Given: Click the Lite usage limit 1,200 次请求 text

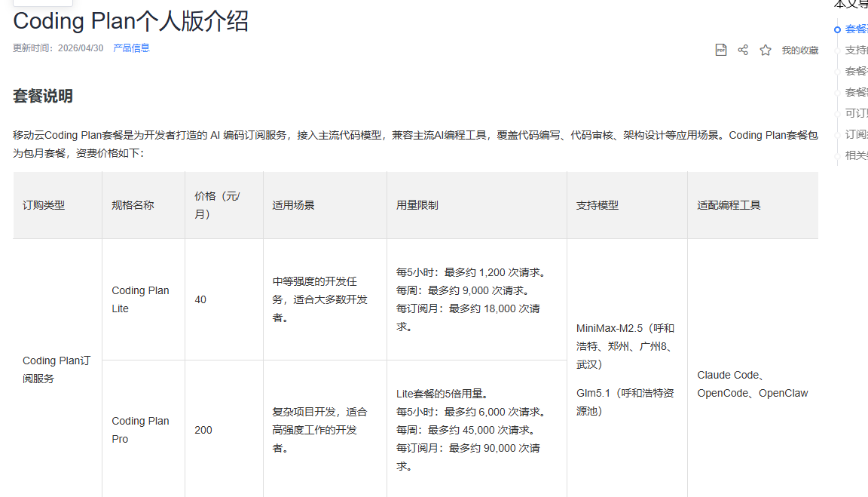Looking at the screenshot, I should tap(472, 272).
